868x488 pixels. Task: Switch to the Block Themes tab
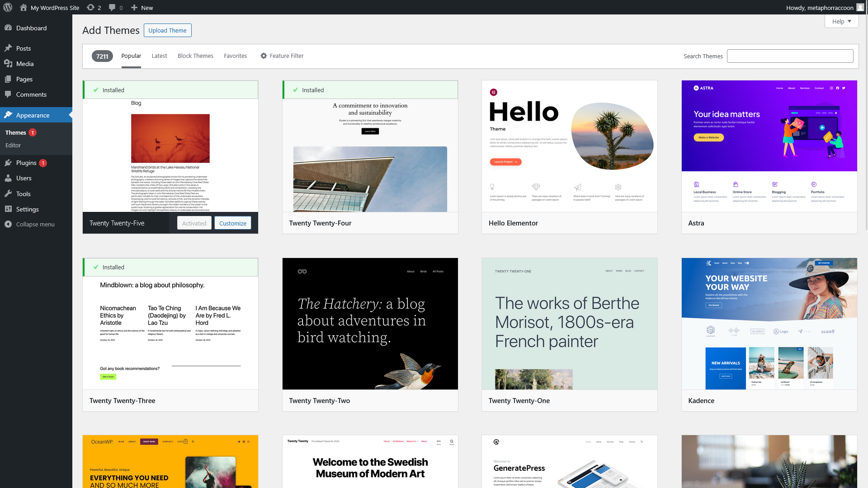[195, 56]
